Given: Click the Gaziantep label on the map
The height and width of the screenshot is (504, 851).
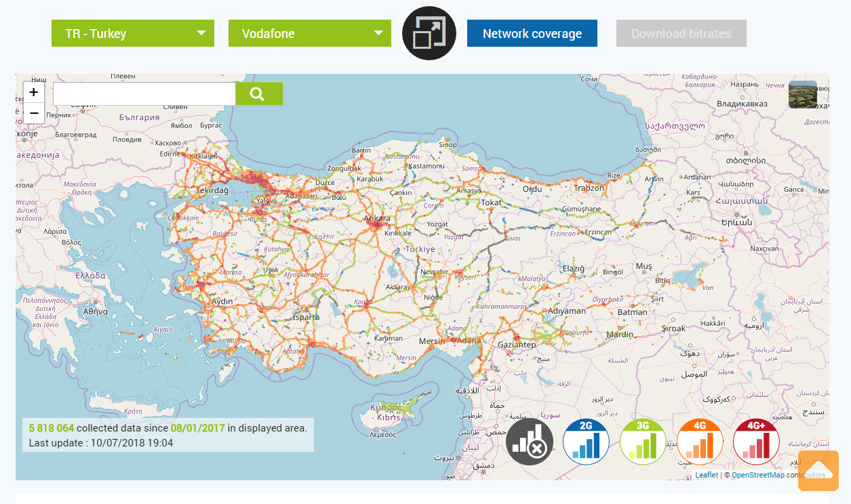Looking at the screenshot, I should pyautogui.click(x=517, y=345).
